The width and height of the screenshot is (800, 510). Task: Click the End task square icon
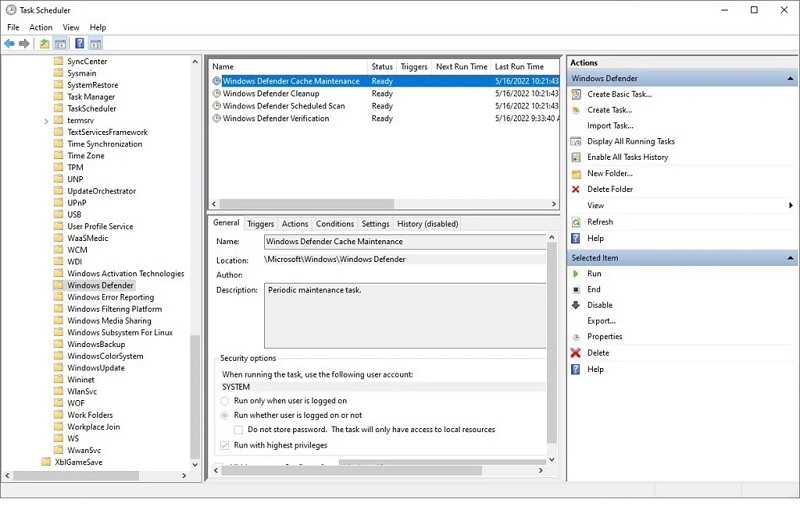click(x=576, y=290)
